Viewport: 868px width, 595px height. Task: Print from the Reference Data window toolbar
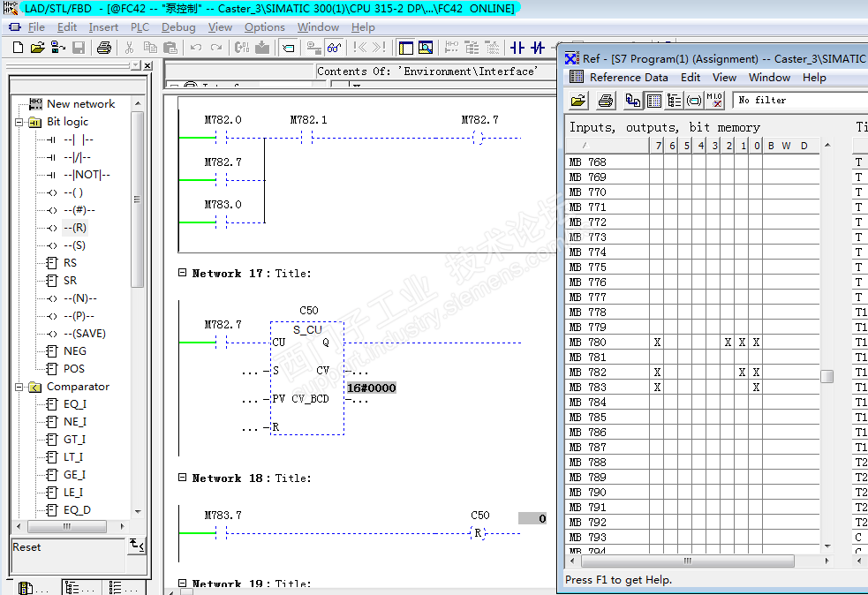(606, 100)
